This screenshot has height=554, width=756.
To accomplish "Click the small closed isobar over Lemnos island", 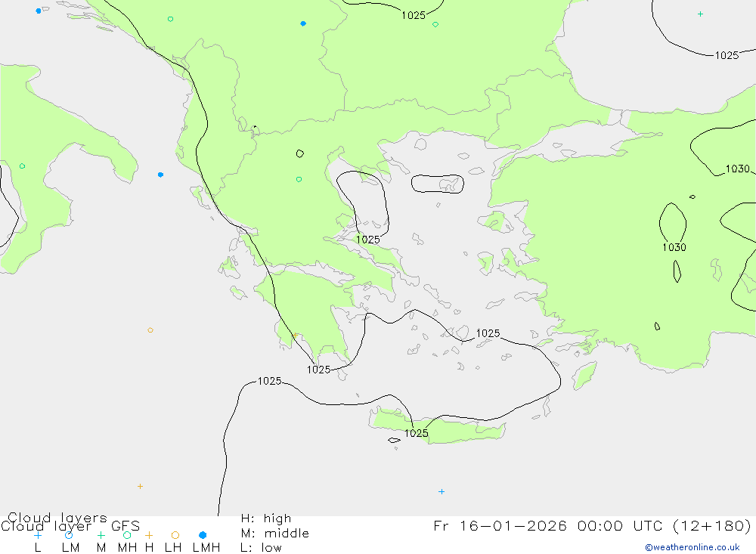I will coord(437,184).
